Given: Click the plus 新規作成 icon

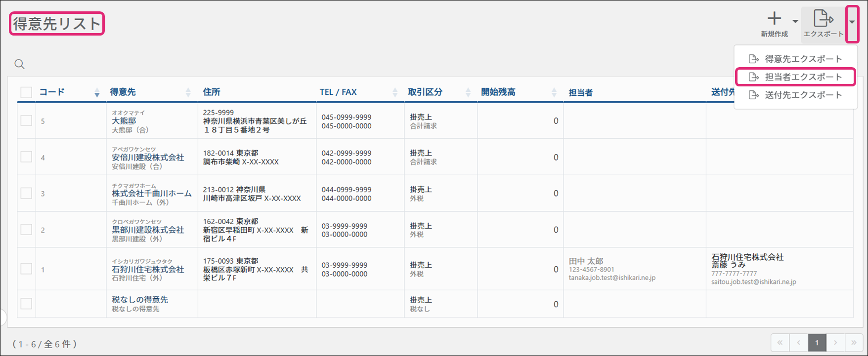Looking at the screenshot, I should click(774, 19).
